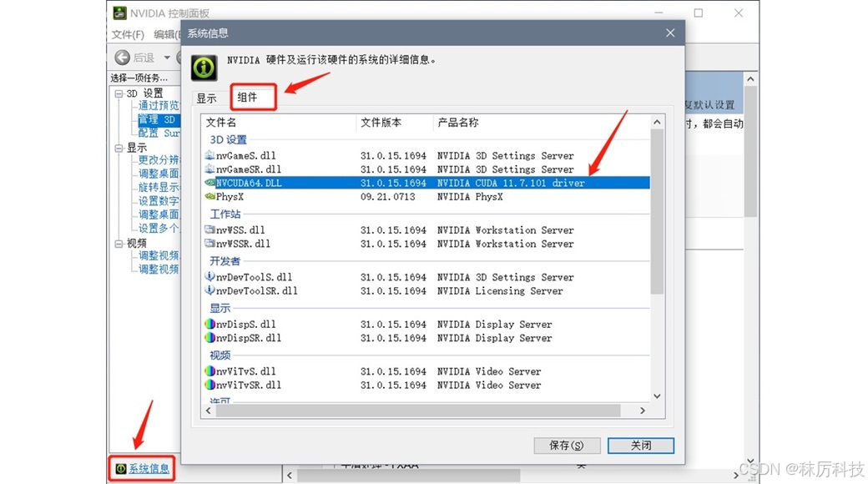
Task: Click the 3D 设置 list group header
Action: point(228,139)
